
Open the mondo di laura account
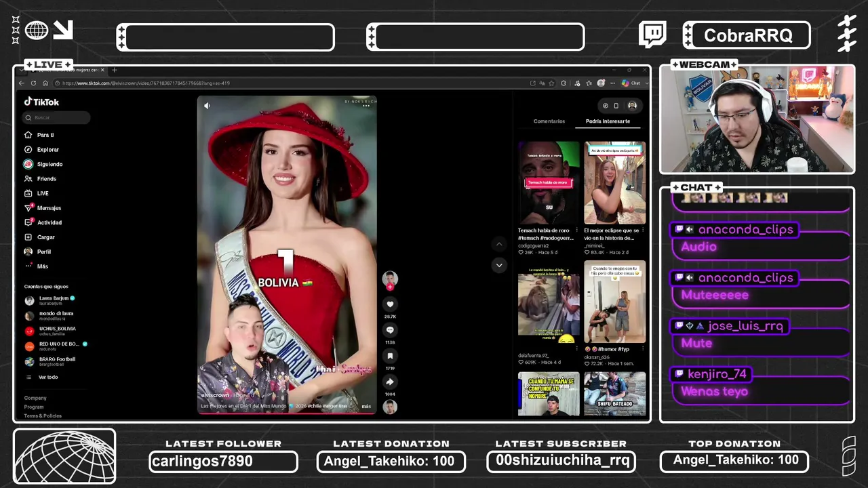click(x=49, y=316)
